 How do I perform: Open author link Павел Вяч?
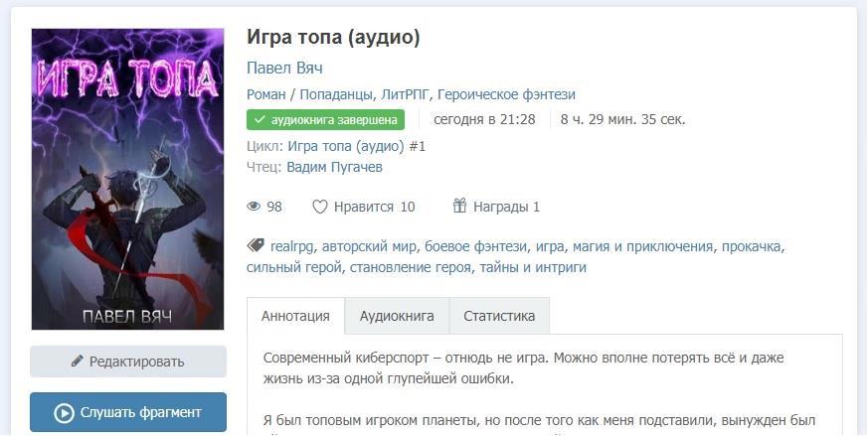(x=284, y=69)
